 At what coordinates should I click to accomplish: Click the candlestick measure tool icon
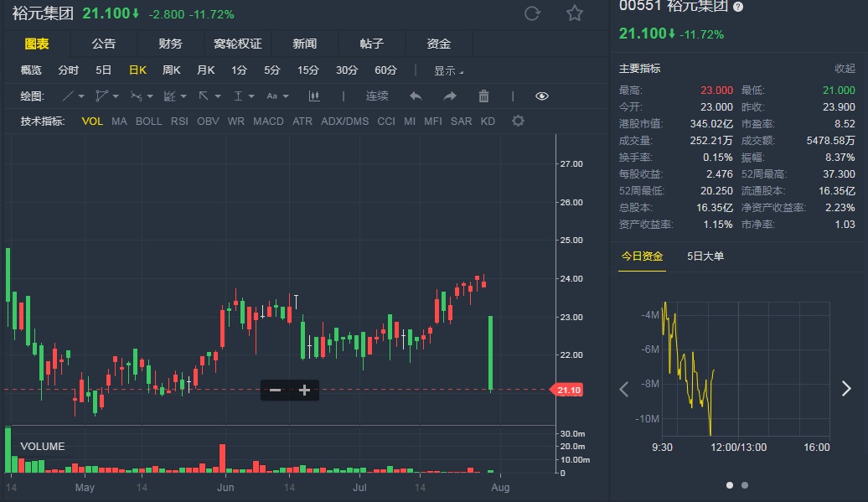315,96
